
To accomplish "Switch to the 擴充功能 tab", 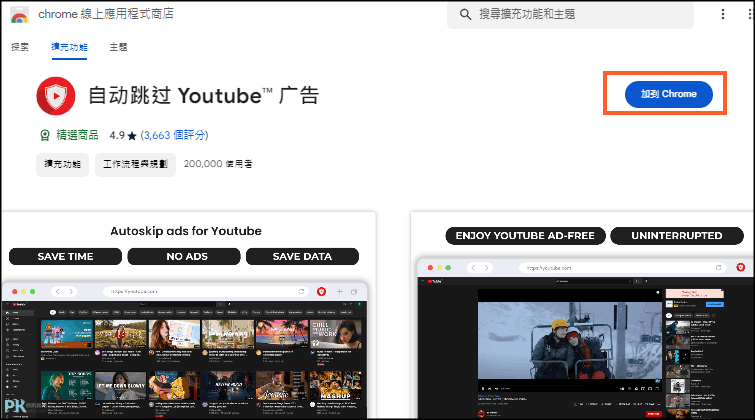I will pyautogui.click(x=69, y=47).
